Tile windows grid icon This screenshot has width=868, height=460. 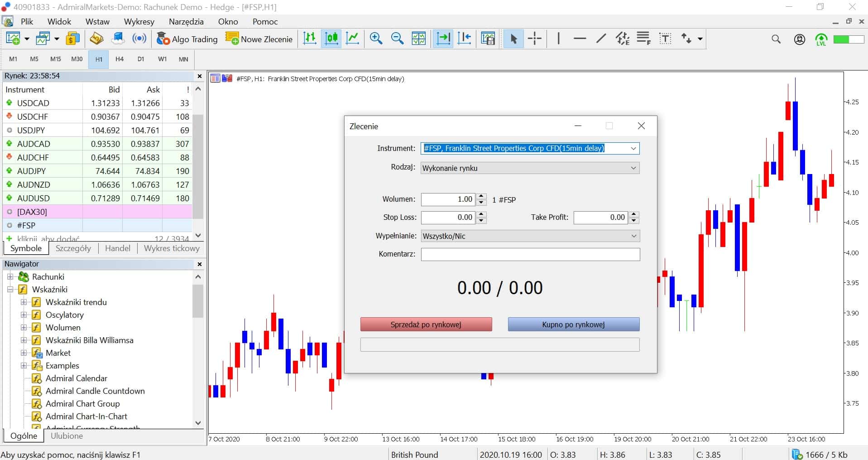[x=418, y=39]
